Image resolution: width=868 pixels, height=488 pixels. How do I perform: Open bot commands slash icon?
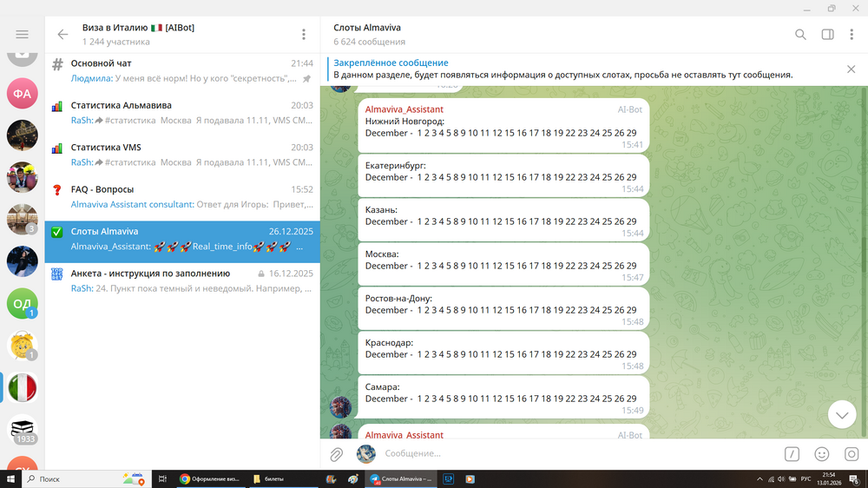(792, 454)
